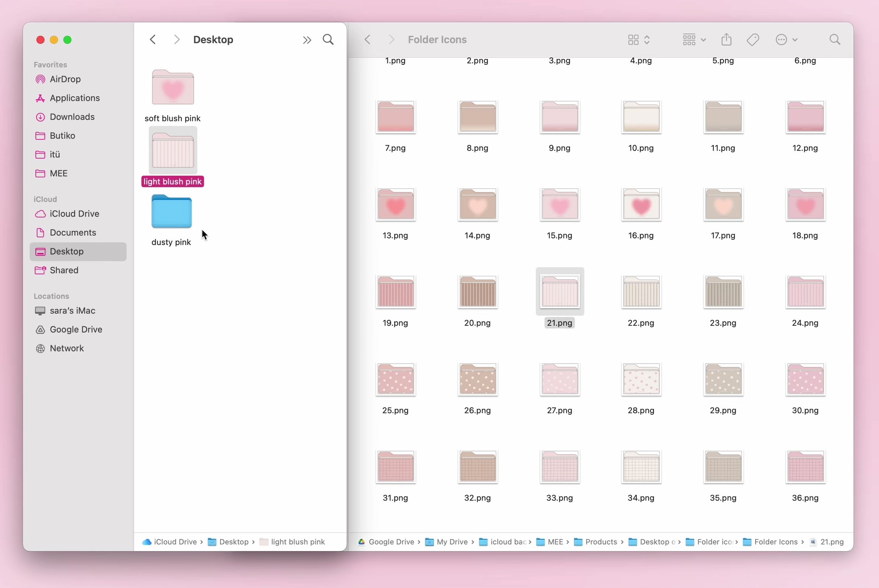Go back in the Desktop window
The image size is (879, 588).
(153, 40)
